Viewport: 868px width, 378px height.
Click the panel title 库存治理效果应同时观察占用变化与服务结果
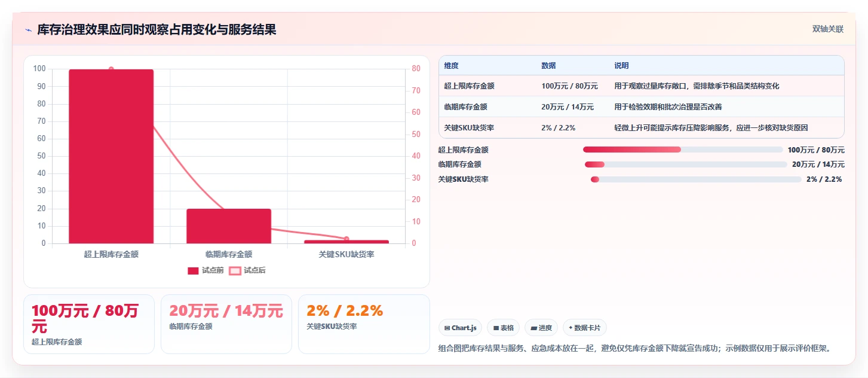tap(157, 30)
